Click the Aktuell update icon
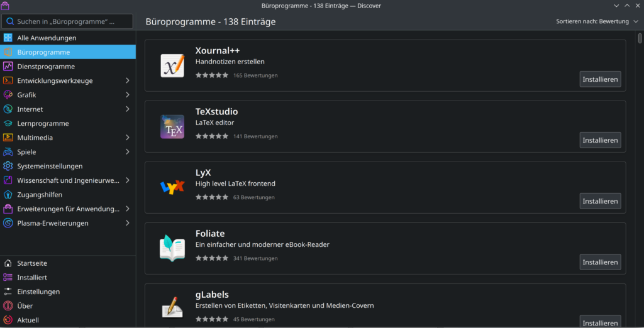Viewport: 644px width, 328px height. (x=8, y=320)
